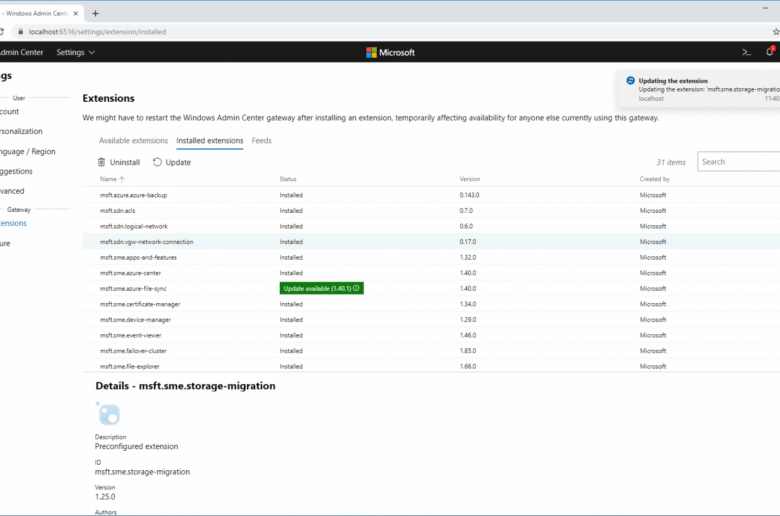Bookmark this page with star icon
780x516 pixels.
pos(776,32)
